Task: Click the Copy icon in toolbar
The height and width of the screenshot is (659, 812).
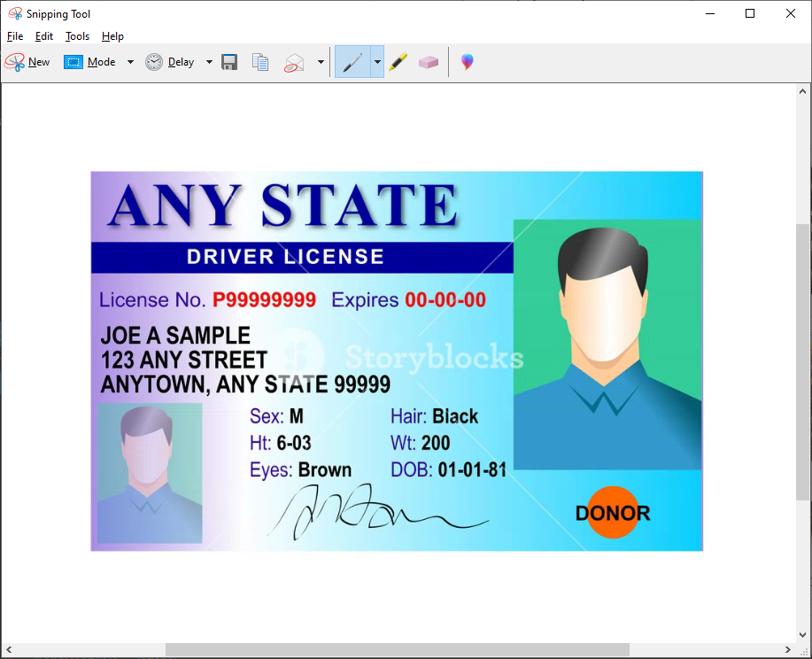Action: point(259,62)
